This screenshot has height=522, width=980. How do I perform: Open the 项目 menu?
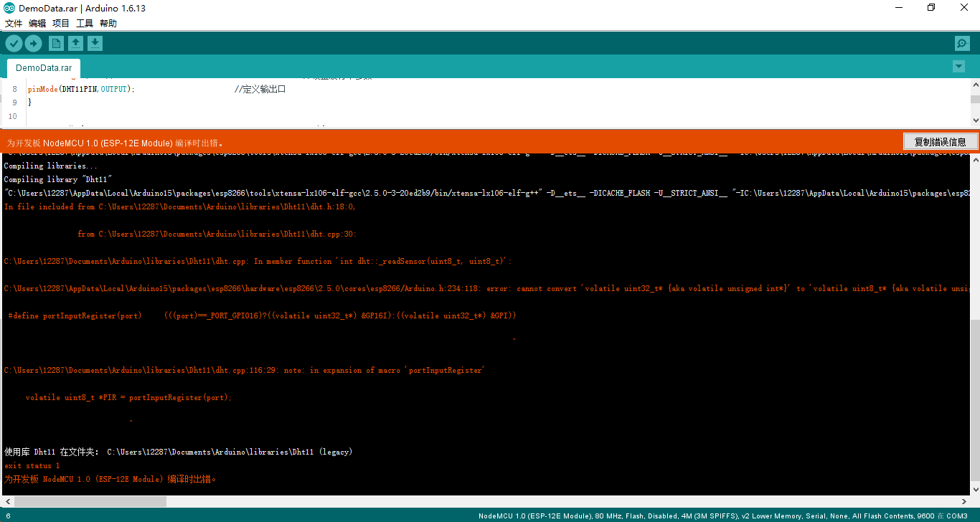pos(61,24)
